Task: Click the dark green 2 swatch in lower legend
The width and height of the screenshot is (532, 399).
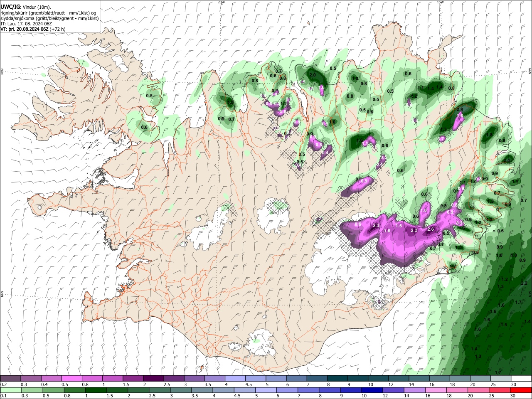Action: [x=138, y=390]
